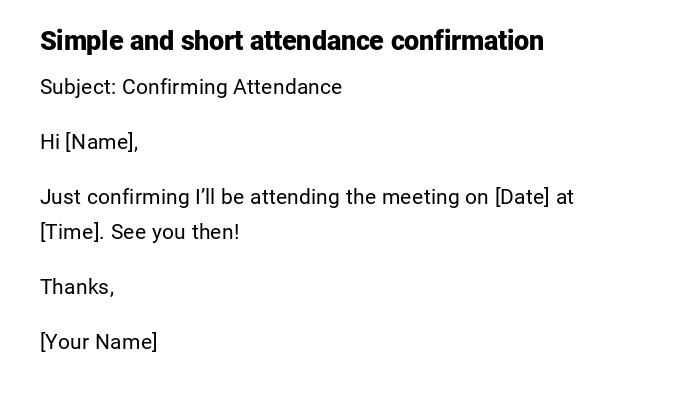The image size is (700, 405).
Task: Click the "Subject:" label
Action: [78, 87]
